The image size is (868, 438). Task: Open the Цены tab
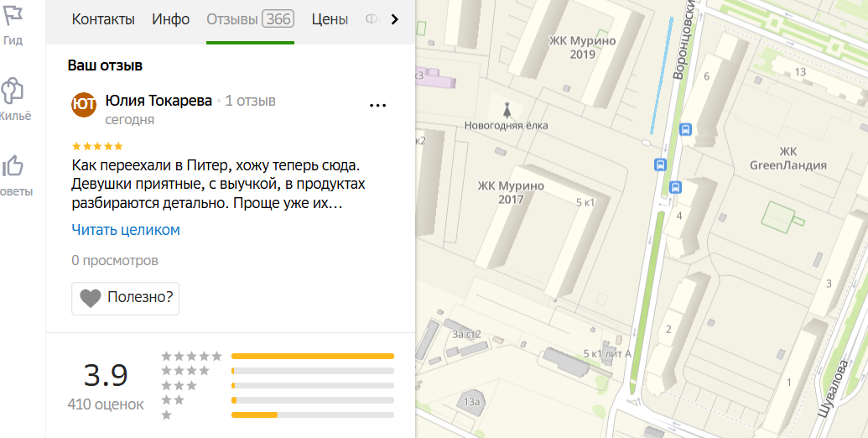tap(330, 19)
